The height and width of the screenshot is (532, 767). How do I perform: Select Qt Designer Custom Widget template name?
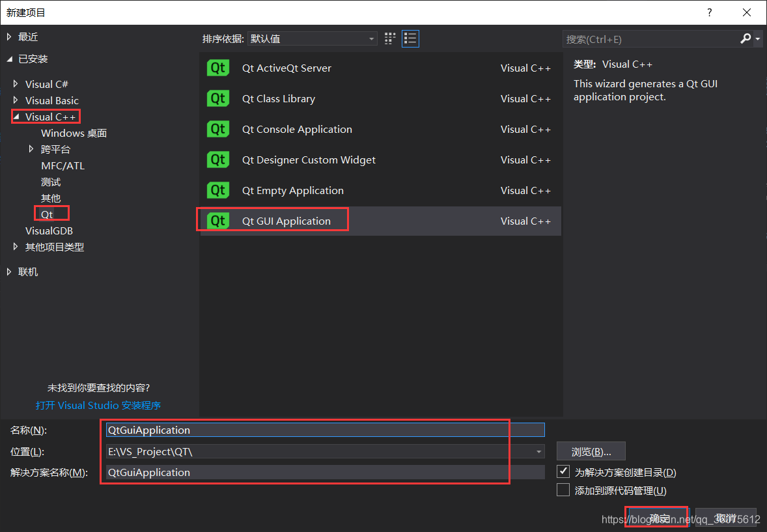(309, 160)
